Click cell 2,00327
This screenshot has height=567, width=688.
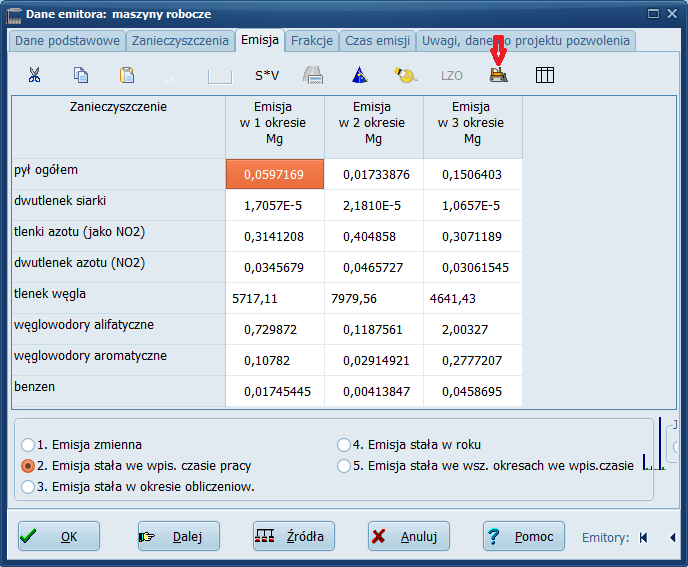pyautogui.click(x=473, y=330)
